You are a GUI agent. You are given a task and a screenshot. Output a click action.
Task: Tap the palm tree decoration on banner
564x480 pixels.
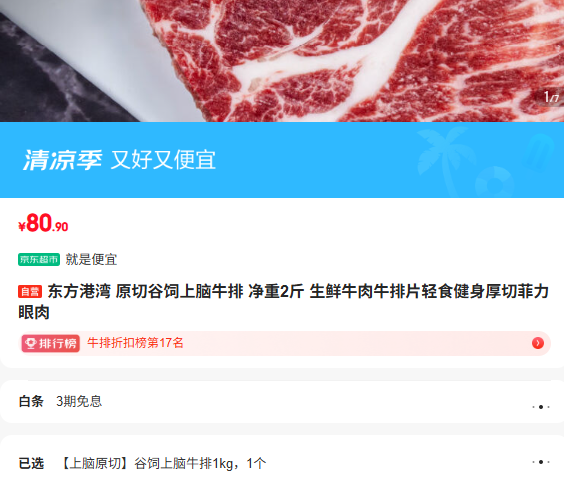[x=442, y=158]
